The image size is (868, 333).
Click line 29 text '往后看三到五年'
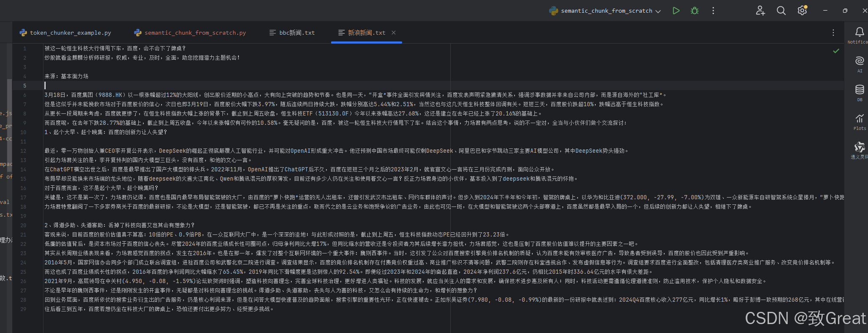(63, 309)
